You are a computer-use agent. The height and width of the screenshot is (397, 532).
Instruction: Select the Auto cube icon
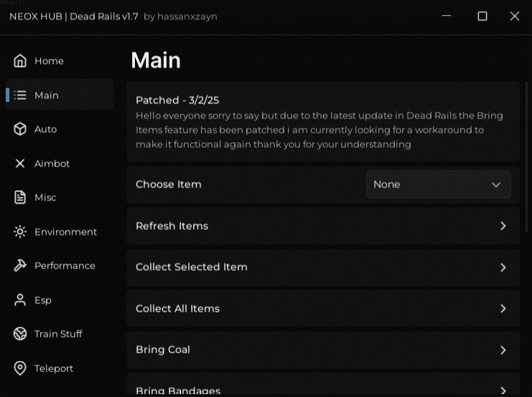[20, 129]
